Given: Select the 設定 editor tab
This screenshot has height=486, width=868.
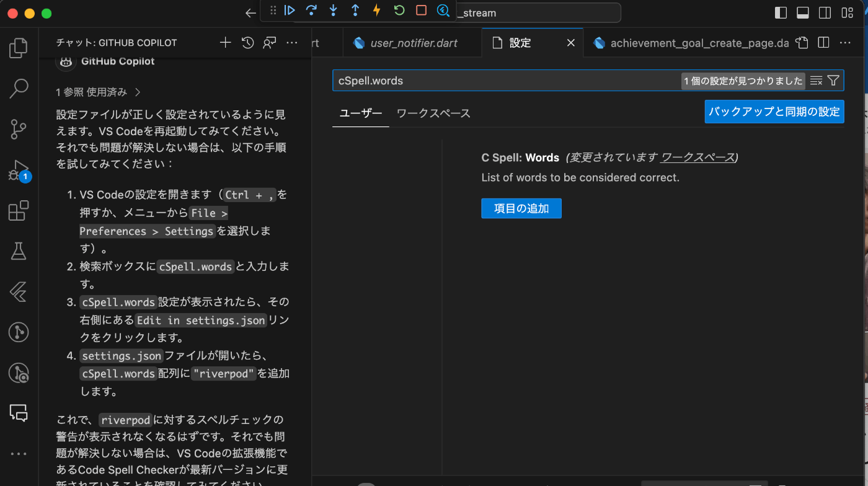Looking at the screenshot, I should point(533,43).
